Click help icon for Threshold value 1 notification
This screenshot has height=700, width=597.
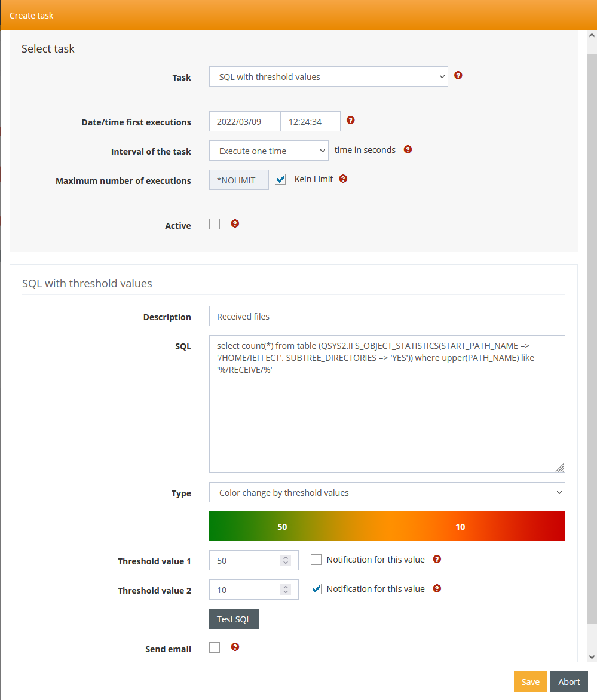[437, 560]
